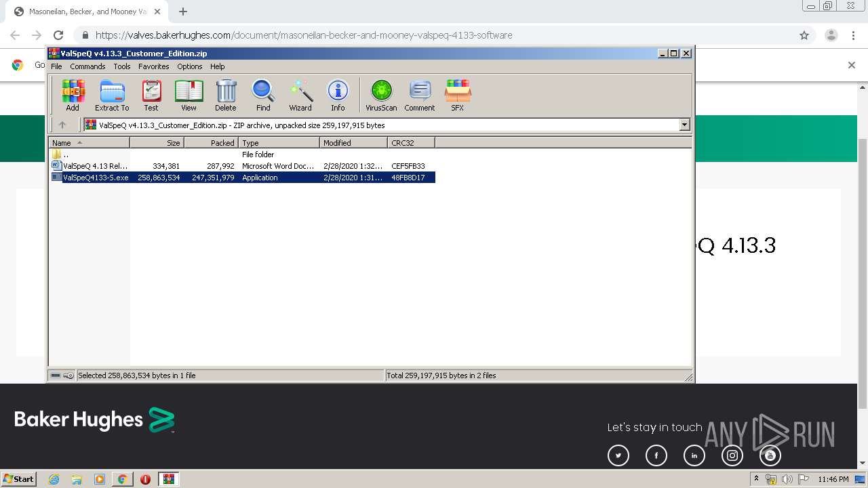Open Baker Hughes LinkedIn link

(694, 455)
